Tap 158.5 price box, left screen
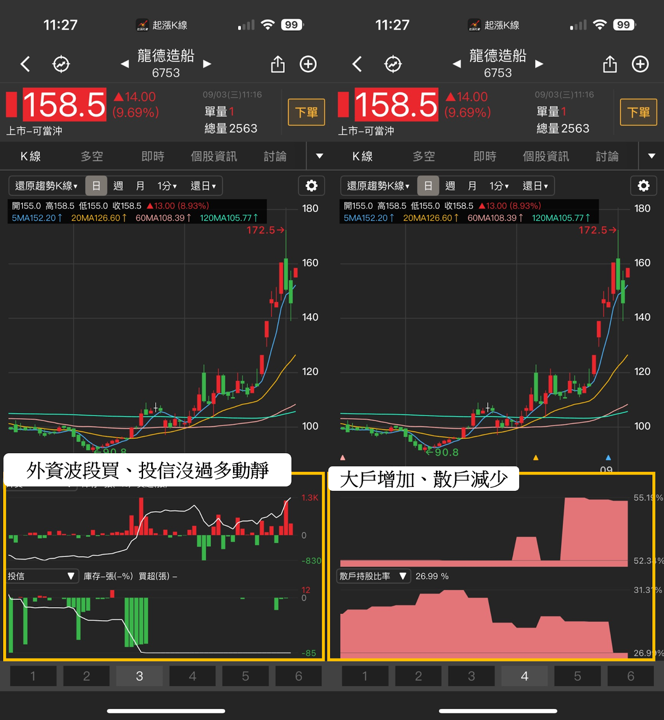Image resolution: width=664 pixels, height=720 pixels. (x=64, y=105)
